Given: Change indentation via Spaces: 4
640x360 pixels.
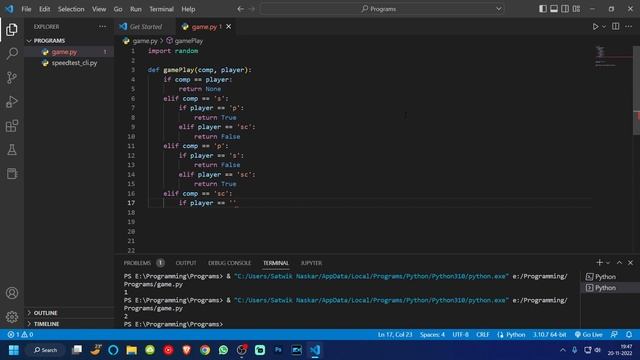Looking at the screenshot, I should pos(432,335).
